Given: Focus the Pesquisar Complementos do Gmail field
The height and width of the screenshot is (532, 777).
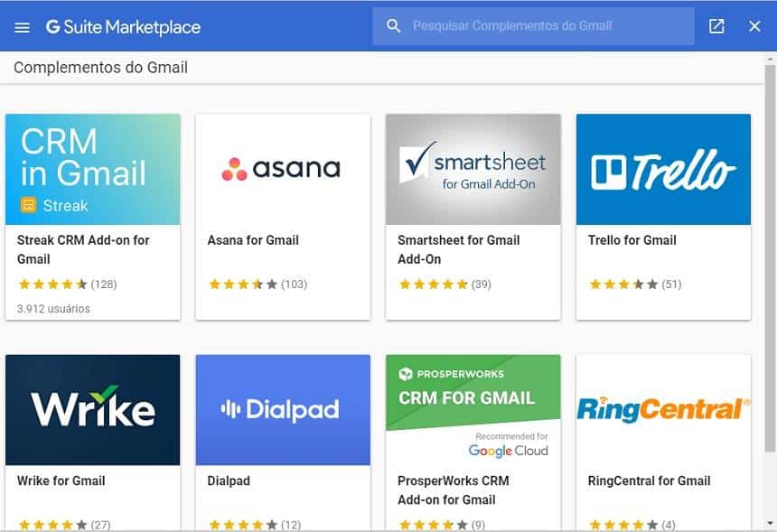Looking at the screenshot, I should coord(533,26).
